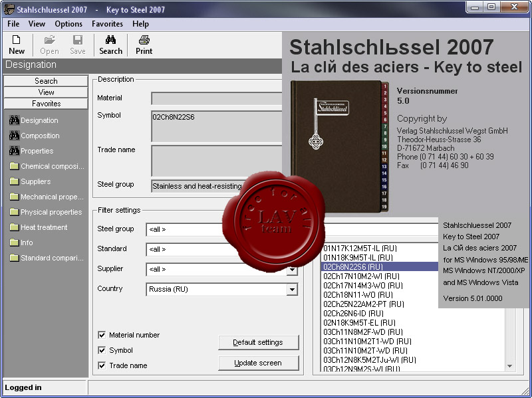Click the Symbol field showing 02Ch8N22S6
The height and width of the screenshot is (398, 532).
pyautogui.click(x=217, y=126)
